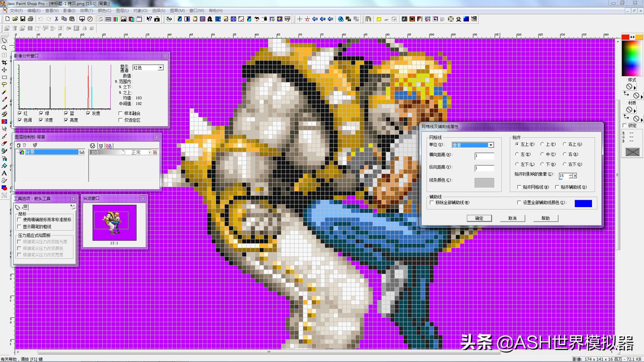Enable 贴齐网格线 in the grid dialog
Viewport: 644px width, 362px height.
519,187
